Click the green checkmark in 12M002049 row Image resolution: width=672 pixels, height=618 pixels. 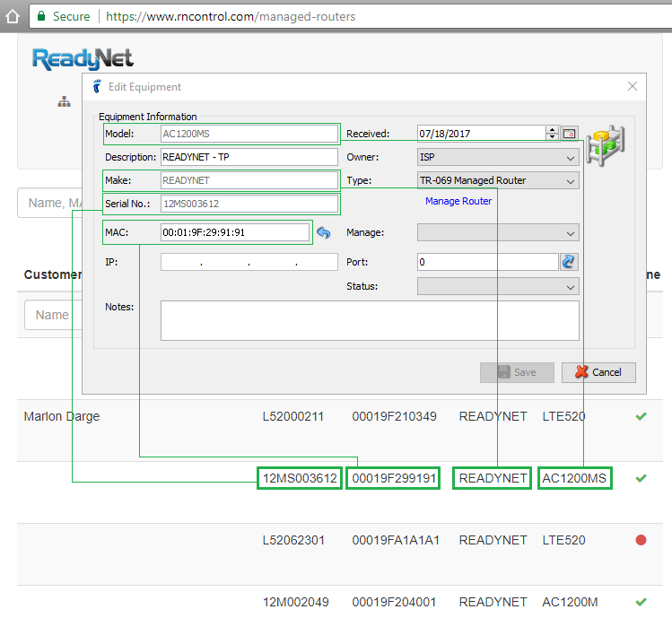(641, 602)
